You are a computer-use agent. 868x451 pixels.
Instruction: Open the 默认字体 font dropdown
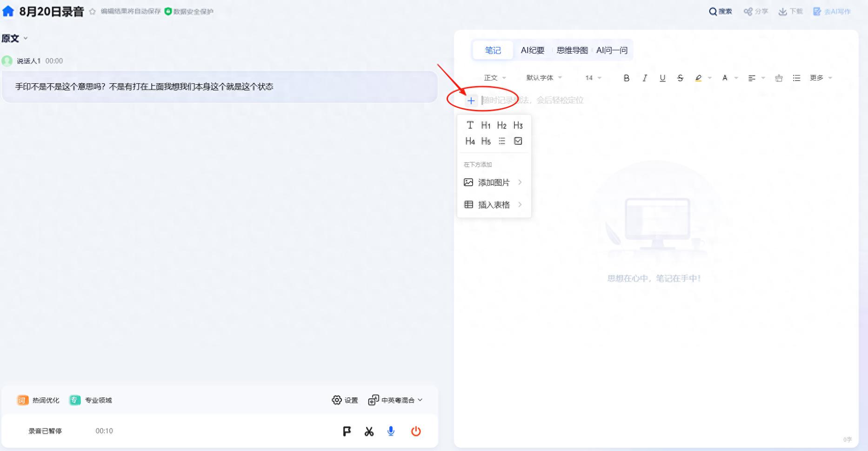point(544,78)
